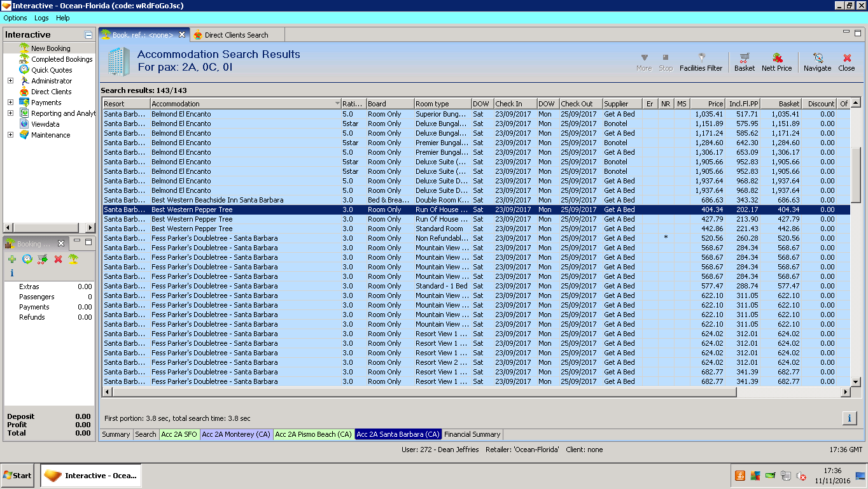This screenshot has width=868, height=489.
Task: Open the Logs menu
Action: [41, 18]
